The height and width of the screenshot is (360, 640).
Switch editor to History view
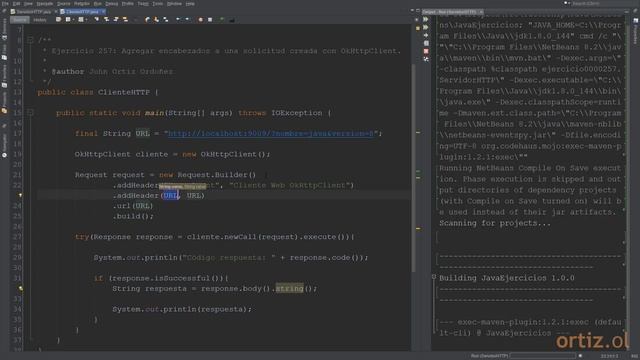[40, 20]
